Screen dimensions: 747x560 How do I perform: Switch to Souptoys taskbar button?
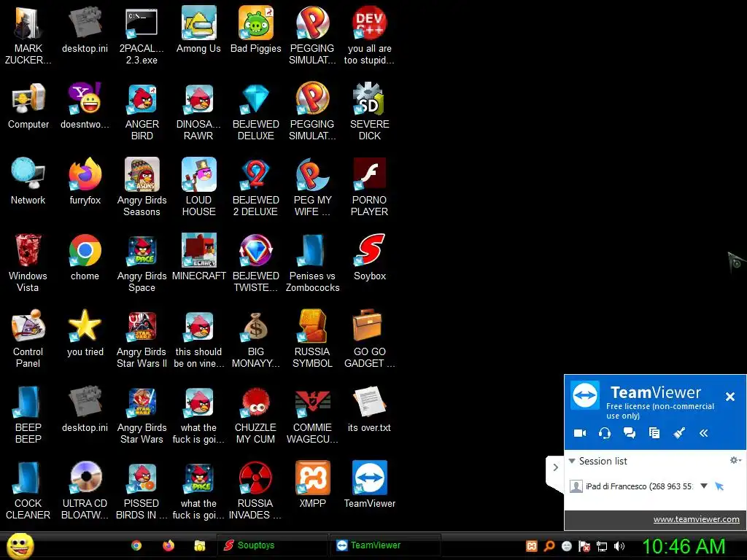272,545
